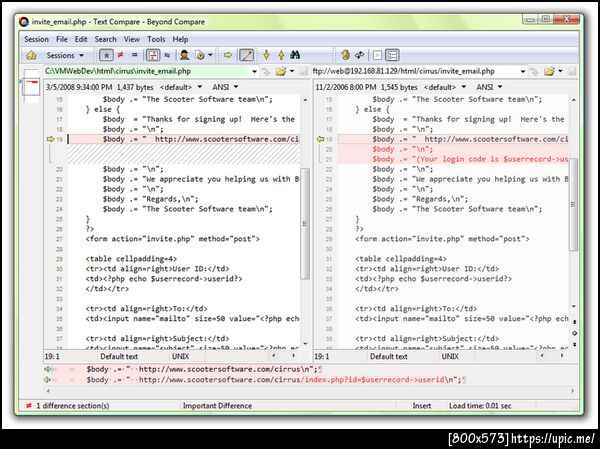This screenshot has height=449, width=600.
Task: Open left pane <default> format dropdown
Action: (181, 87)
